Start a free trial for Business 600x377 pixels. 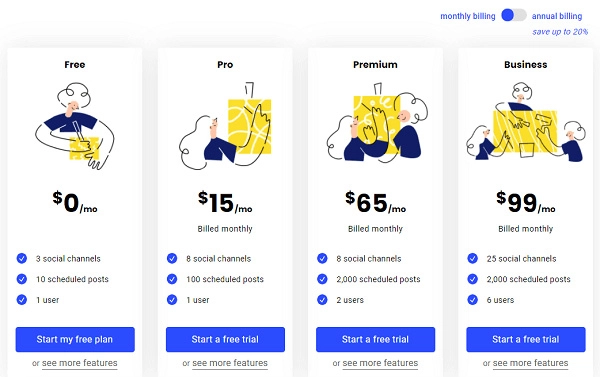click(x=526, y=339)
